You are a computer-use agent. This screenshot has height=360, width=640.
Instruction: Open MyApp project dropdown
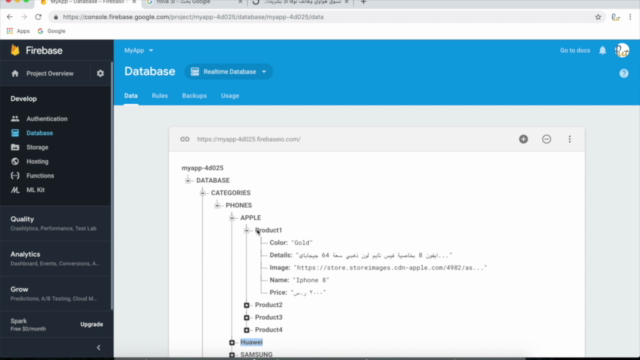point(139,50)
